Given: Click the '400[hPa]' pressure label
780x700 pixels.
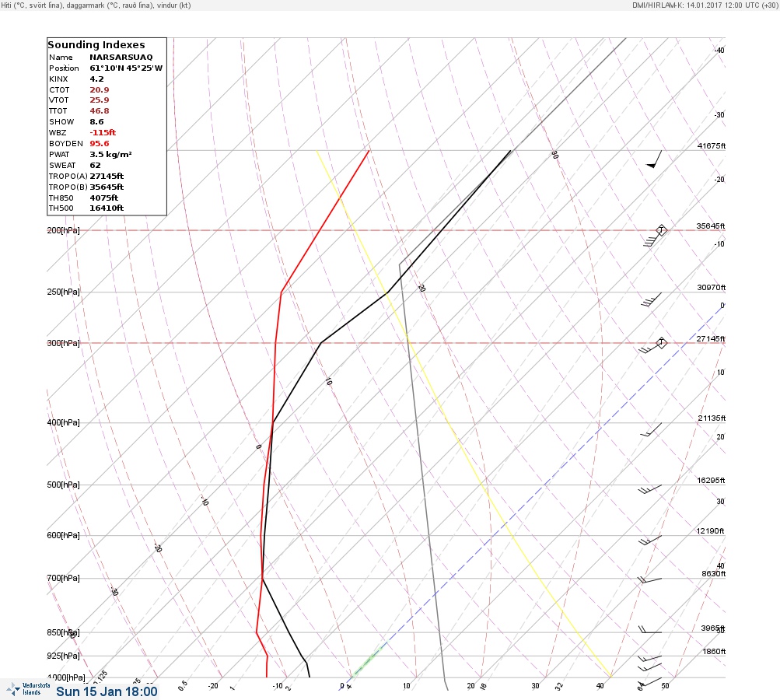Looking at the screenshot, I should (63, 422).
